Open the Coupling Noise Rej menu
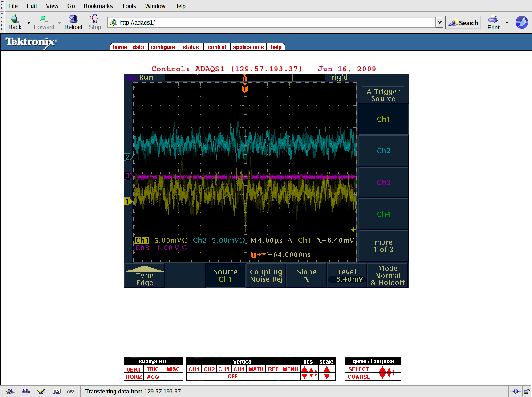This screenshot has width=532, height=397. click(x=266, y=275)
